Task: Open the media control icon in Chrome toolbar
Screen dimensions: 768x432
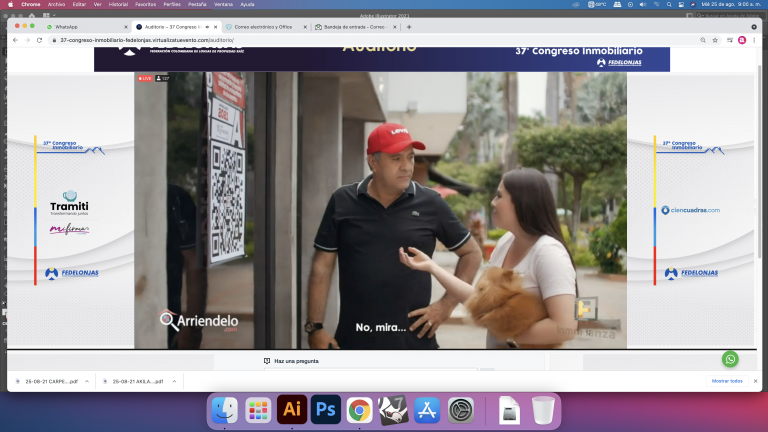Action: pyautogui.click(x=730, y=40)
